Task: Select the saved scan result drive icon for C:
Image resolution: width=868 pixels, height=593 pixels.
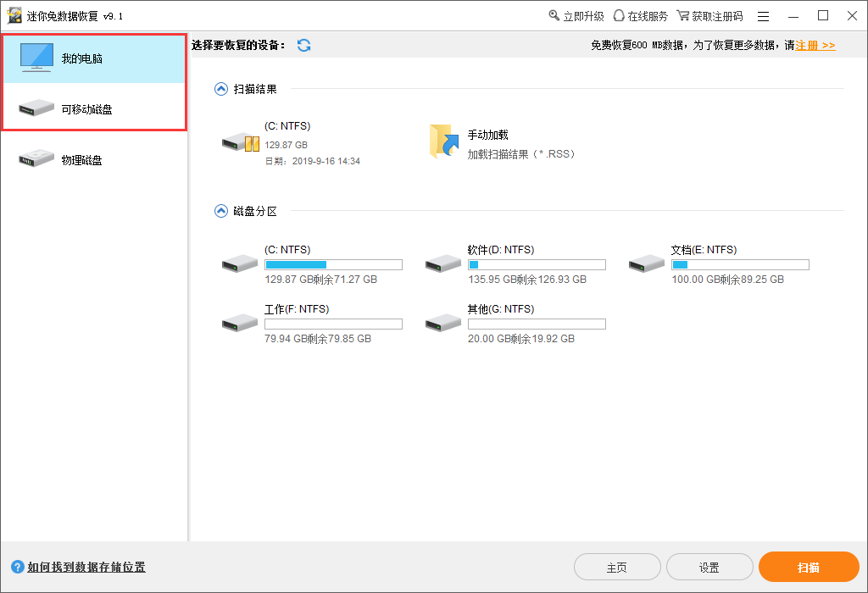Action: pos(240,142)
